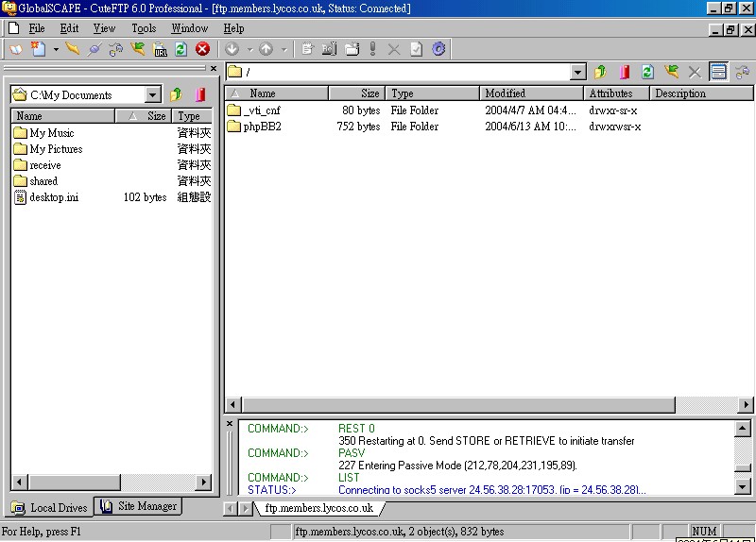Click the Upload arrow toolbar icon
Viewport: 756px width, 542px height.
pos(266,49)
